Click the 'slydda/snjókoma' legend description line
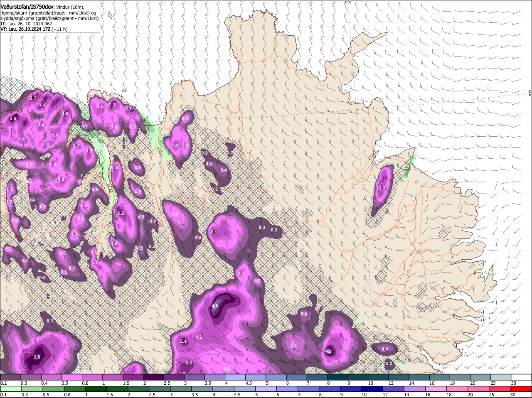This screenshot has height=398, width=532. [49, 18]
